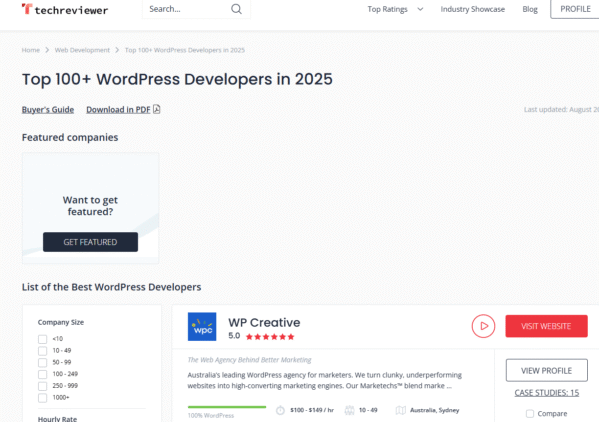The width and height of the screenshot is (599, 422).
Task: Click the WP Creative wpc logo
Action: [x=202, y=327]
